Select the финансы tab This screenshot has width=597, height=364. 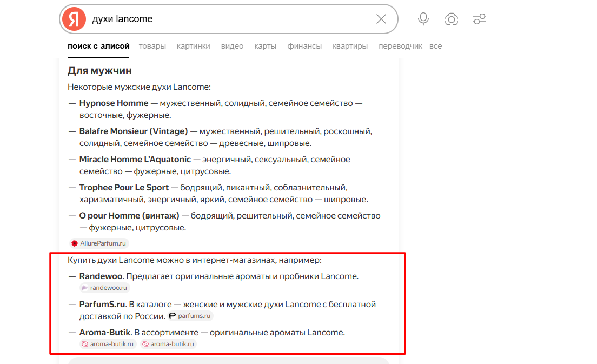click(304, 46)
